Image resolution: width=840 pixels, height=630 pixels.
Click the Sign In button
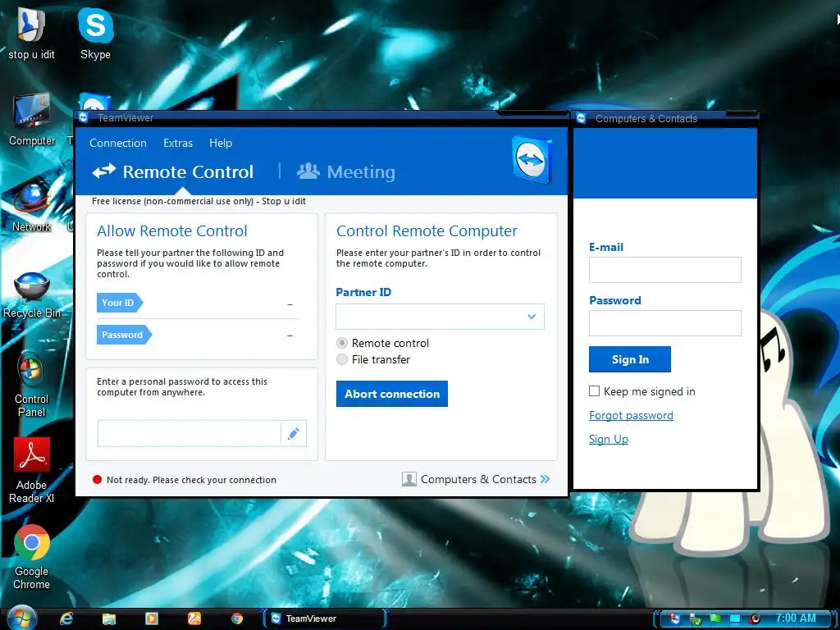629,359
